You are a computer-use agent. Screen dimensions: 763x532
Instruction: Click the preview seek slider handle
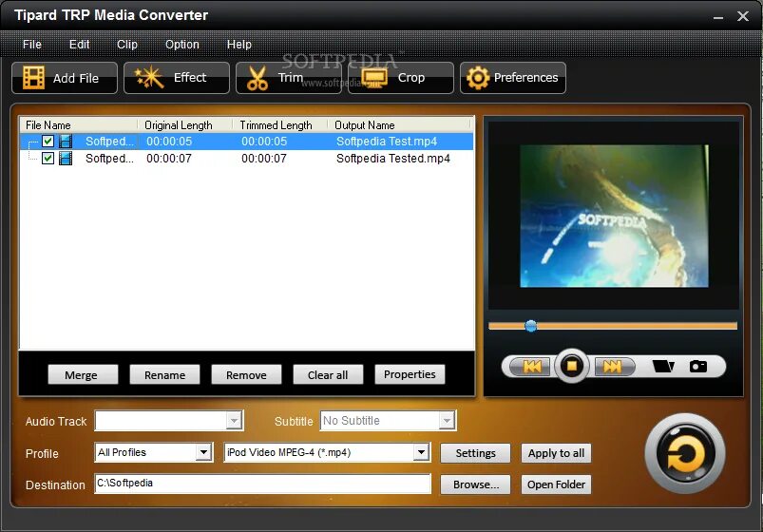[x=531, y=326]
